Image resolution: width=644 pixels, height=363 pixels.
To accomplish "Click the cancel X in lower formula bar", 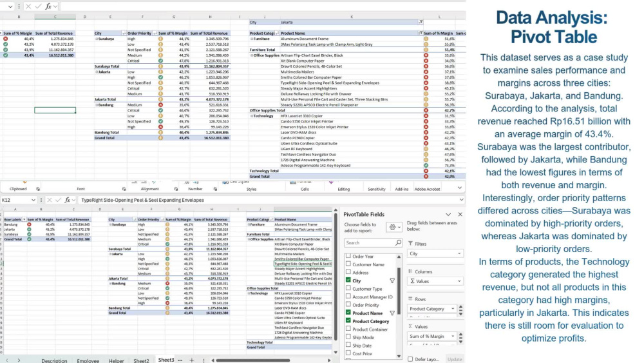I will (50, 200).
